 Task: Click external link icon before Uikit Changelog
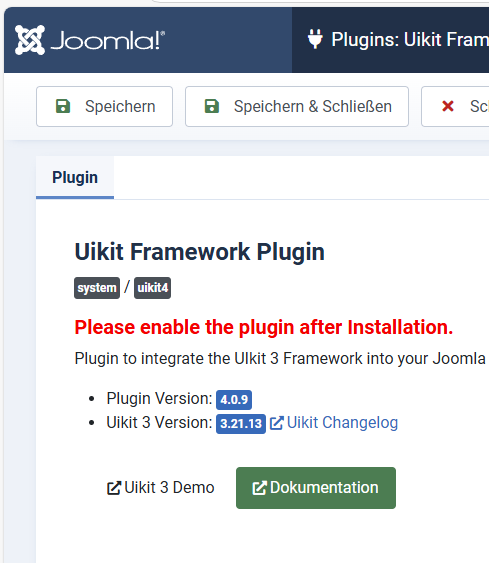277,423
